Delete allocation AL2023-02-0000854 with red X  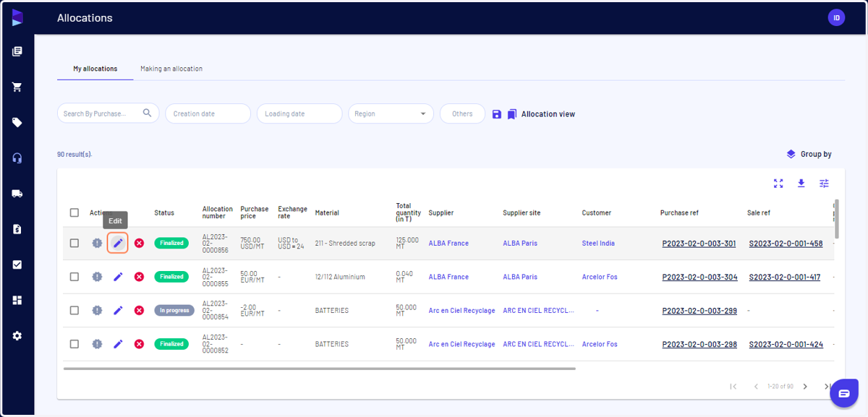pos(139,310)
